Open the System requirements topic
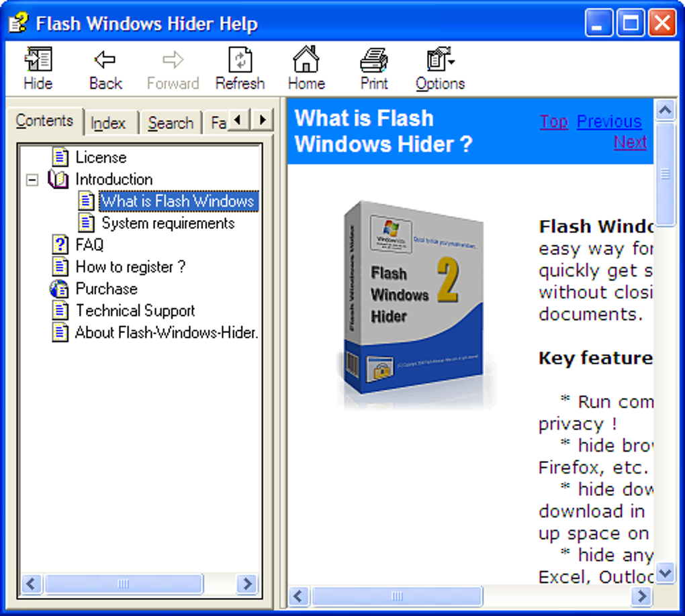 click(156, 223)
